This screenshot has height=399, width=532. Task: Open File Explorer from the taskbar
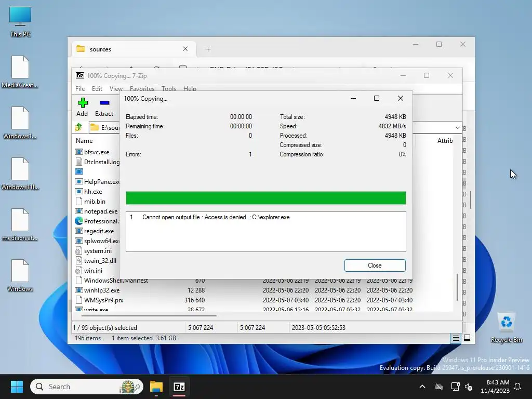tap(156, 387)
